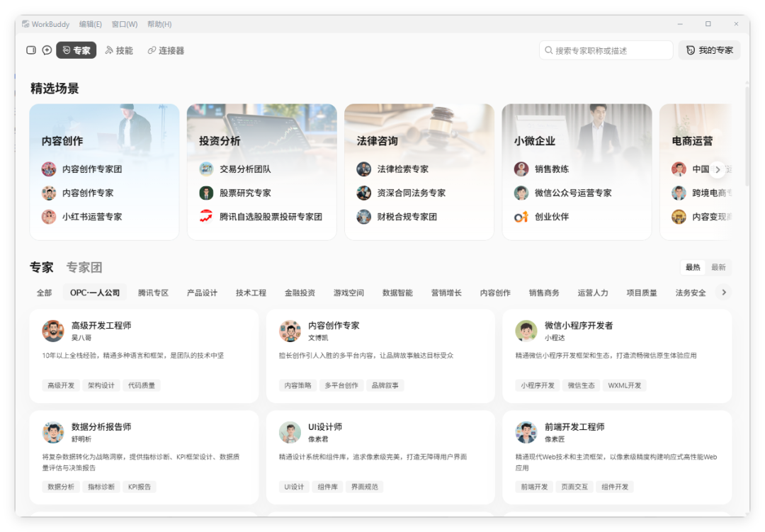The width and height of the screenshot is (765, 532).
Task: Start a new chat with plus bubble icon
Action: click(47, 50)
